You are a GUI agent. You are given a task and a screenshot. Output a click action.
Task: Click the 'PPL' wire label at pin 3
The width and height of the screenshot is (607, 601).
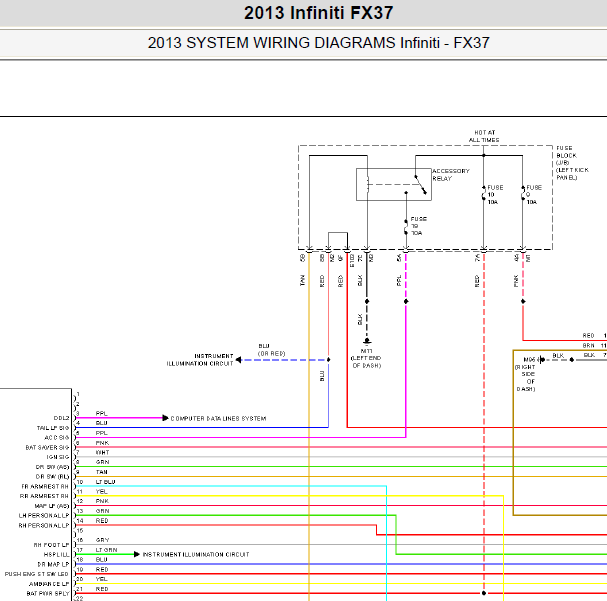pos(101,414)
